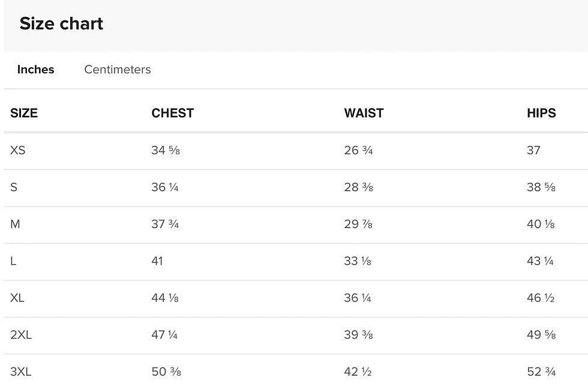The image size is (588, 389).
Task: Select the M size row label
Action: [15, 224]
